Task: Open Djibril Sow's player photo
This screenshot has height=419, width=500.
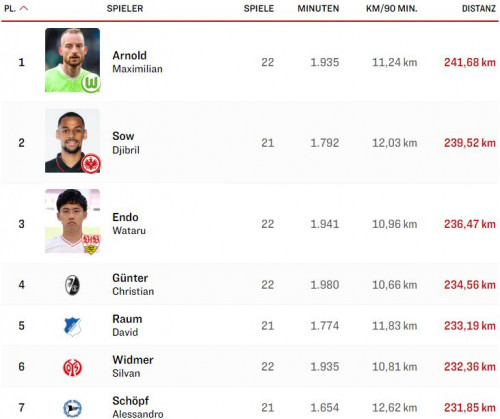Action: [72, 141]
